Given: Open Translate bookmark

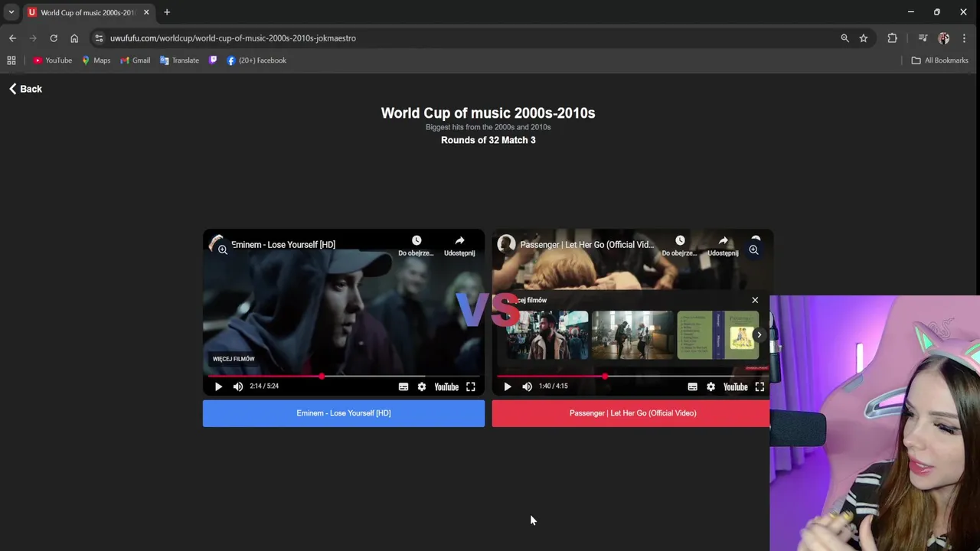Looking at the screenshot, I should [x=179, y=60].
